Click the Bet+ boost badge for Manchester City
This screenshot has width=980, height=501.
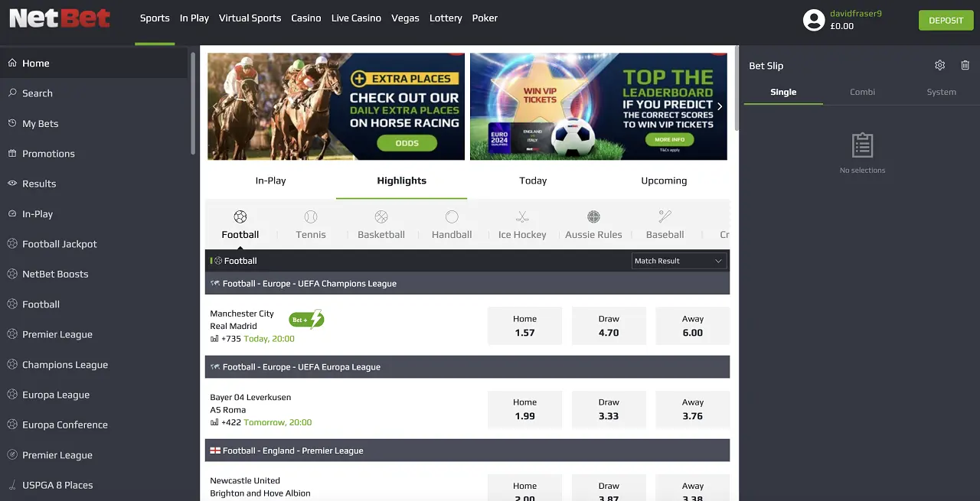pyautogui.click(x=306, y=320)
